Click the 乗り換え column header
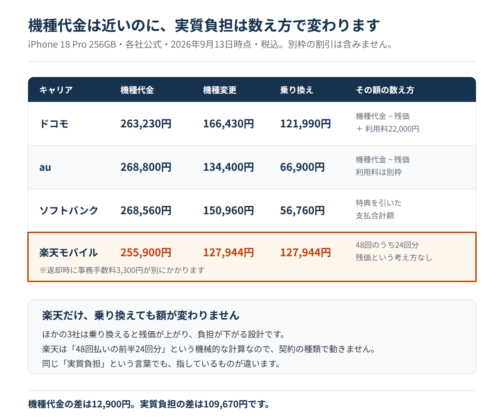This screenshot has height=420, width=504. click(297, 90)
